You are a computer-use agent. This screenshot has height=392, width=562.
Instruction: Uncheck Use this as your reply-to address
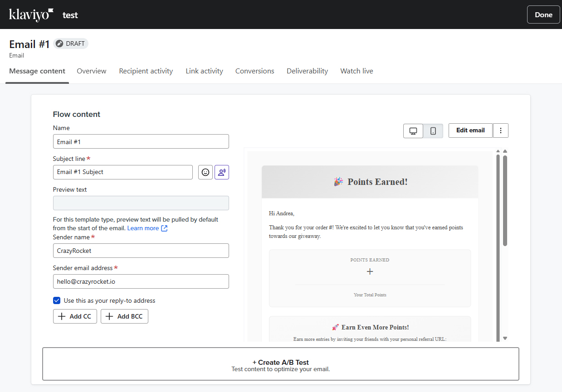click(x=57, y=300)
